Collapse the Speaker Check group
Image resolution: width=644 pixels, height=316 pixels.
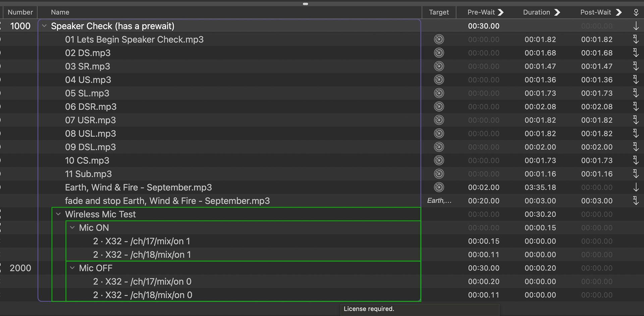point(44,26)
